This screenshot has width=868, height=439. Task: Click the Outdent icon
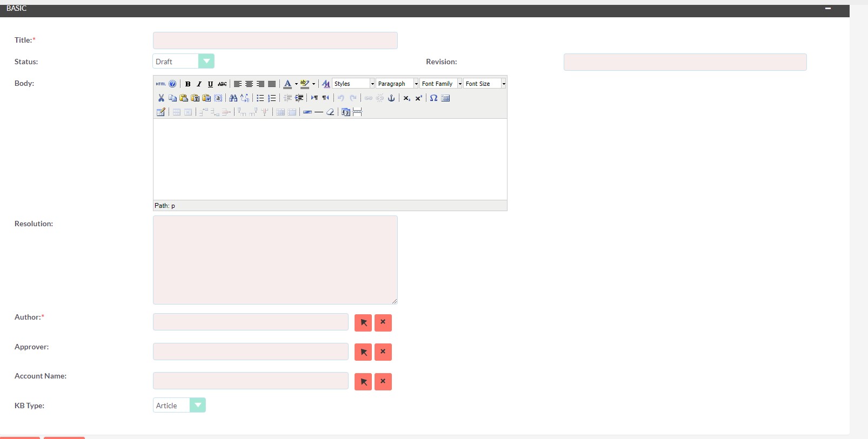point(288,98)
